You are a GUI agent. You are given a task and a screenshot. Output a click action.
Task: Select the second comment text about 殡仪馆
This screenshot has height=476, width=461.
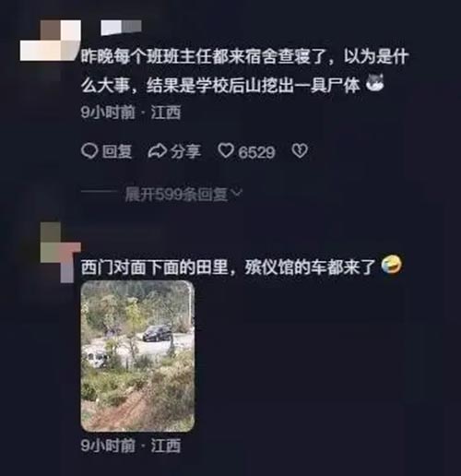[228, 267]
